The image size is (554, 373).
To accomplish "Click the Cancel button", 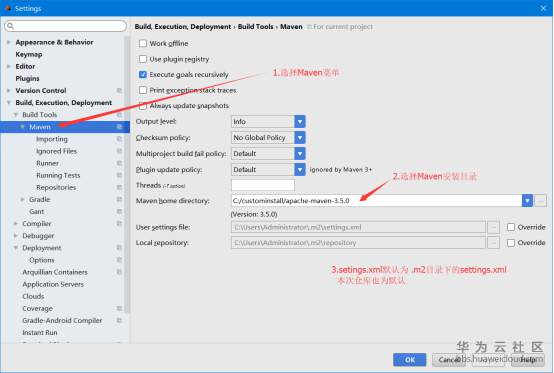I will click(x=450, y=360).
